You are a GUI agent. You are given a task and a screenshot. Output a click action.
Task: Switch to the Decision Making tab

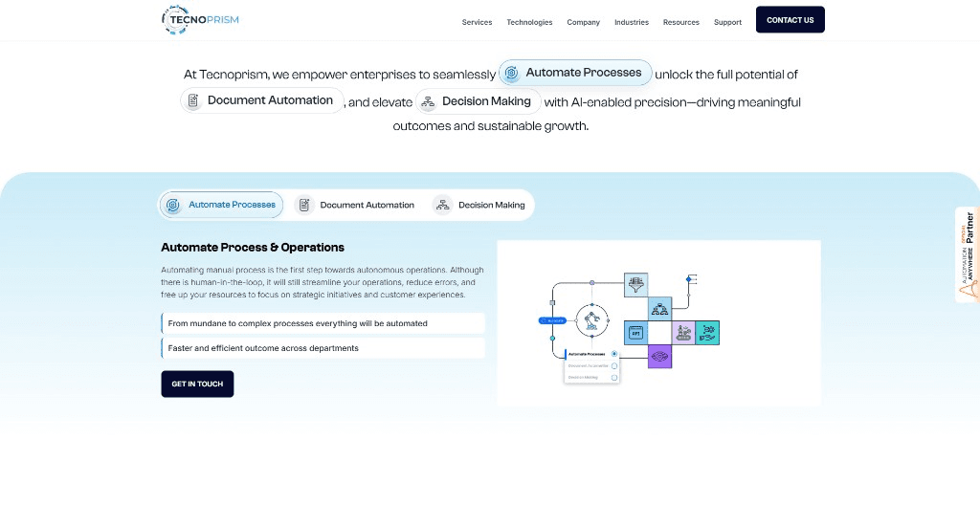click(479, 205)
